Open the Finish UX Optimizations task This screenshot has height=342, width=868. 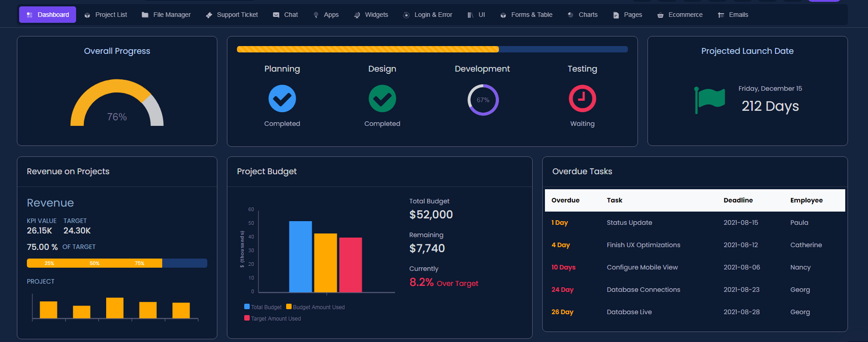tap(643, 245)
